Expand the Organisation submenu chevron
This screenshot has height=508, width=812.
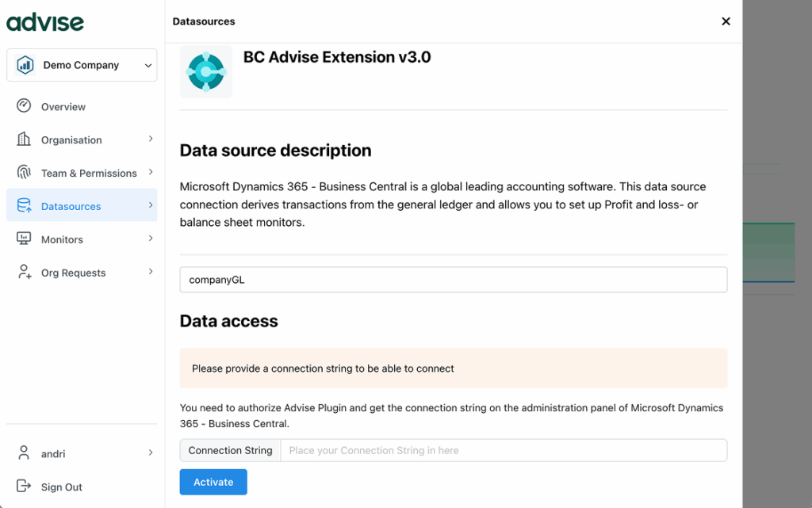coord(150,139)
